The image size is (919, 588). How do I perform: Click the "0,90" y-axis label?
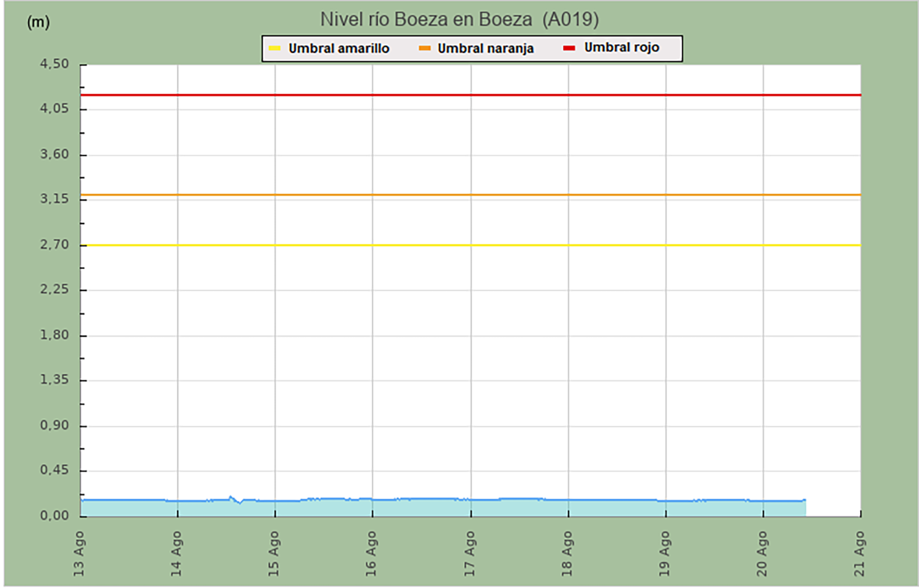tap(55, 425)
